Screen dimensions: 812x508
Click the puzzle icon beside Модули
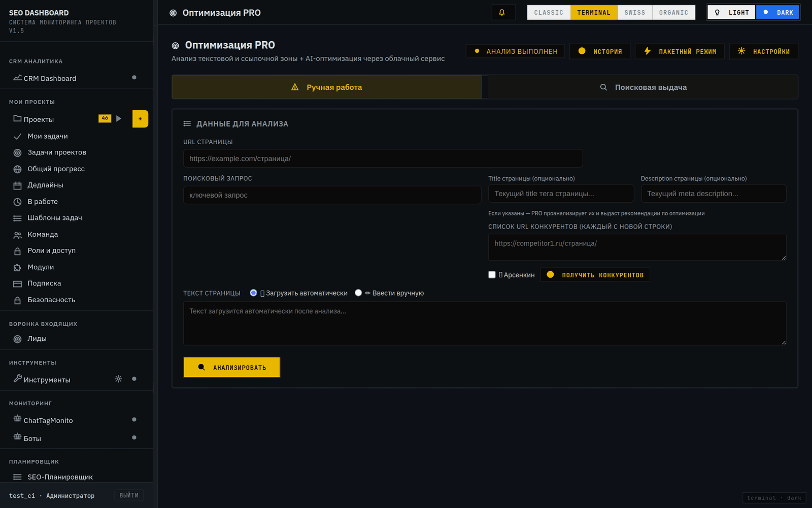(x=17, y=267)
